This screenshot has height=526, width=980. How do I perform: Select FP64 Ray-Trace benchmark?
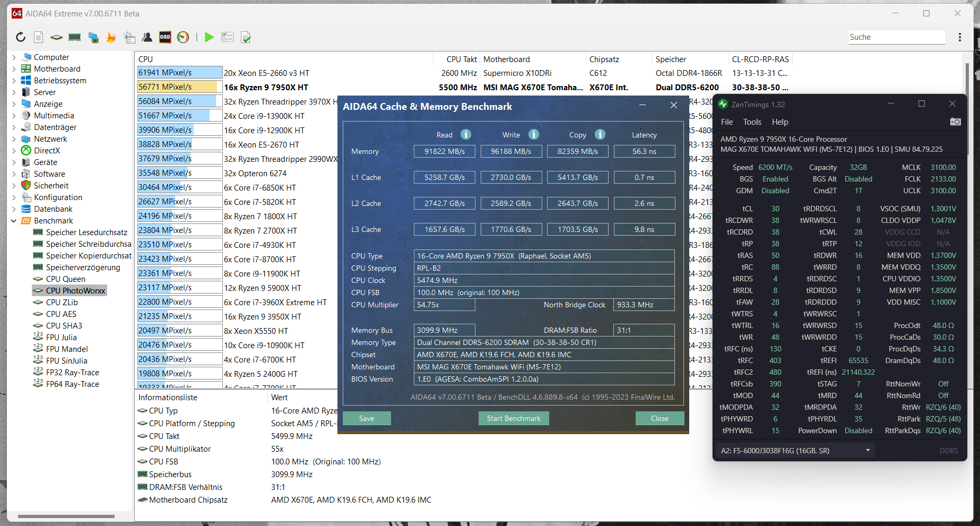click(x=72, y=384)
